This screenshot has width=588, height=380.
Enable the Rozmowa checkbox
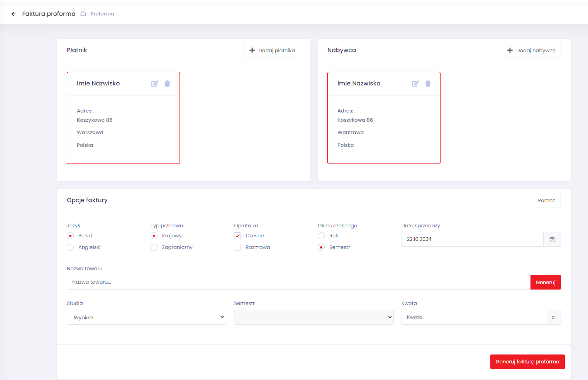[x=237, y=247]
